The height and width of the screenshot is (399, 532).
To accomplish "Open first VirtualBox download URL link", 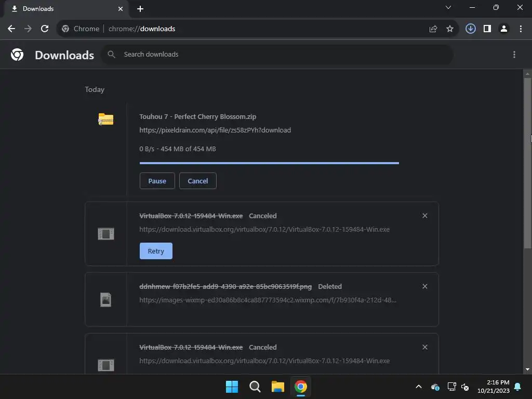I will pos(264,229).
